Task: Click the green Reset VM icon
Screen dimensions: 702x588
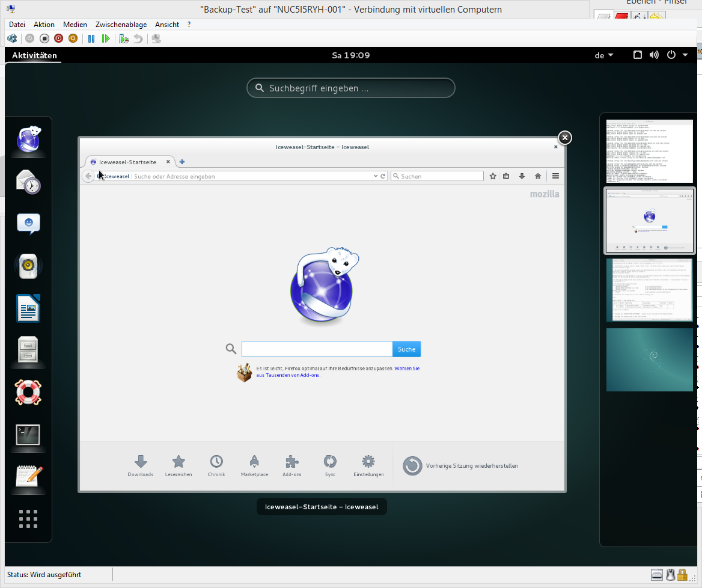Action: [106, 39]
